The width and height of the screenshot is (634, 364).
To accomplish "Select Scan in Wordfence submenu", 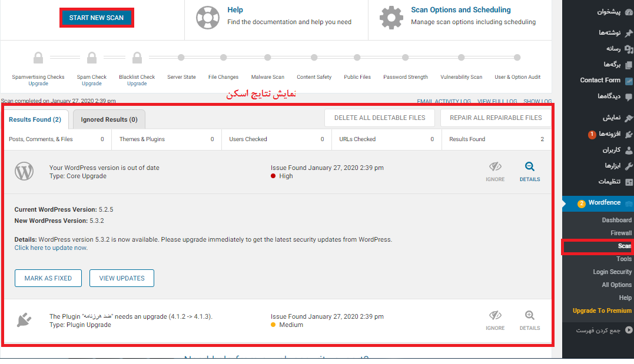I will [625, 246].
